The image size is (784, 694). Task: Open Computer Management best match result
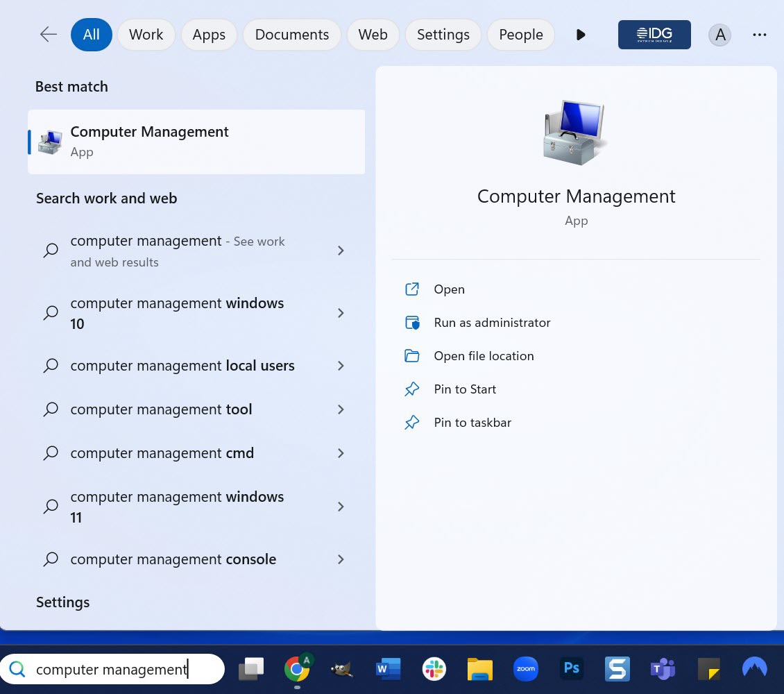[196, 142]
